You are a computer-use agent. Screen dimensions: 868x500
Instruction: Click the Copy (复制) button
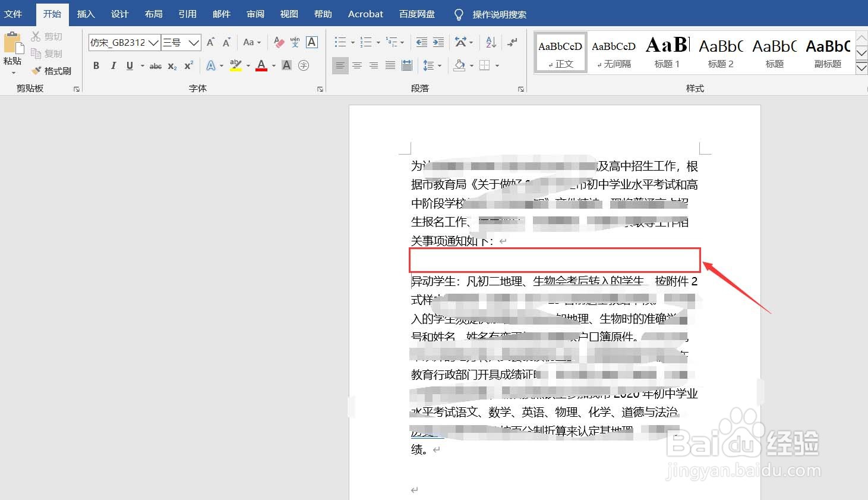tap(46, 54)
